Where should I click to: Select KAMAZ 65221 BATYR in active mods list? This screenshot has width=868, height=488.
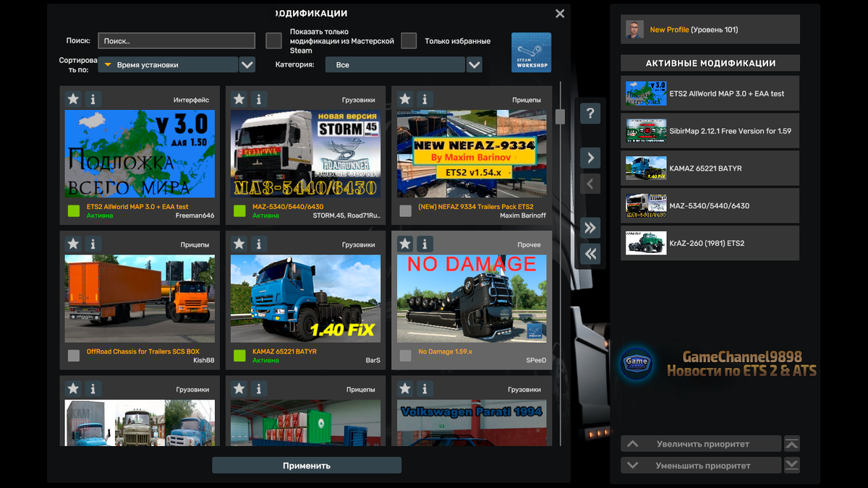pyautogui.click(x=710, y=168)
